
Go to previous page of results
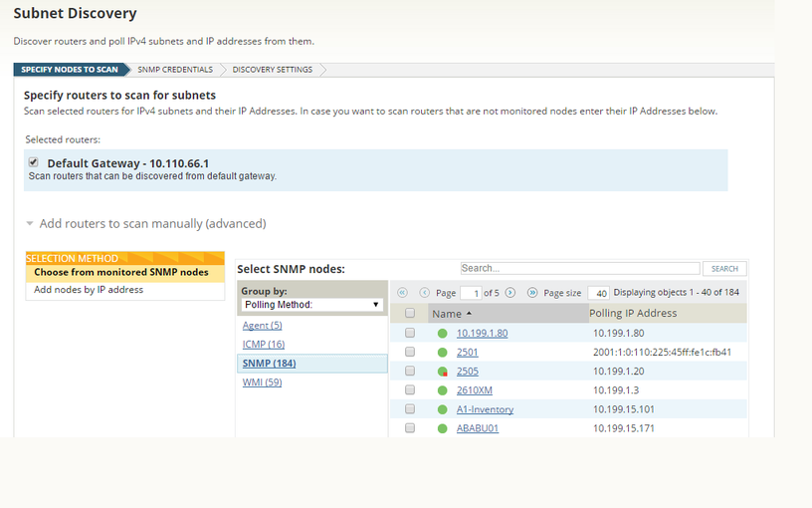point(424,293)
